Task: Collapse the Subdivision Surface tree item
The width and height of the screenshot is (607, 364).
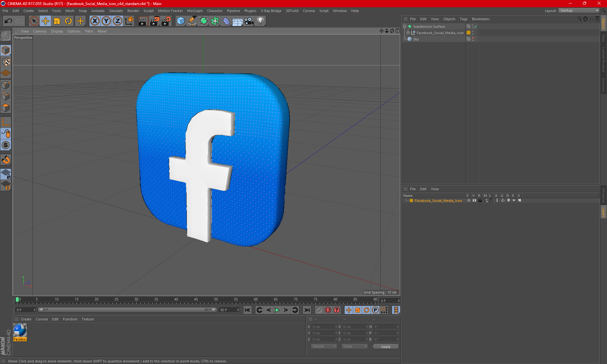Action: [405, 27]
